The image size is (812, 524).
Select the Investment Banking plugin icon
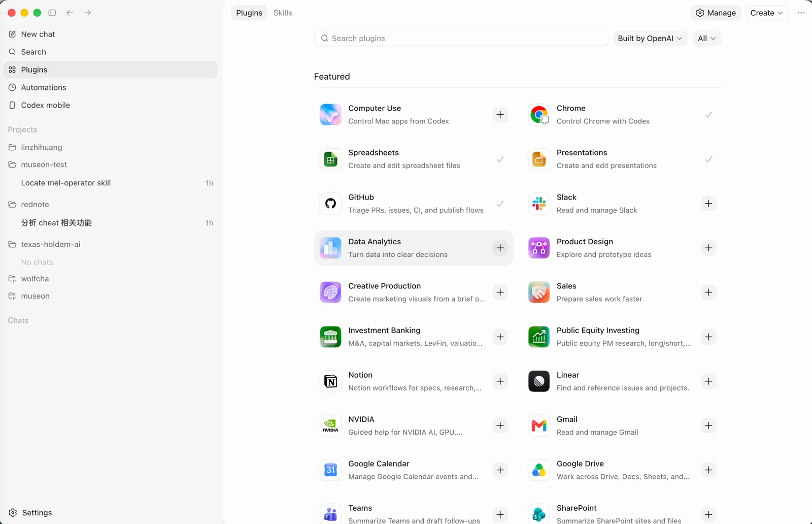[x=330, y=337]
